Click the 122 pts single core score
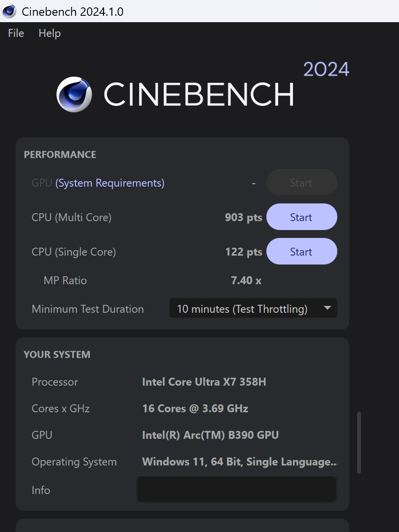This screenshot has width=399, height=532. pos(244,252)
